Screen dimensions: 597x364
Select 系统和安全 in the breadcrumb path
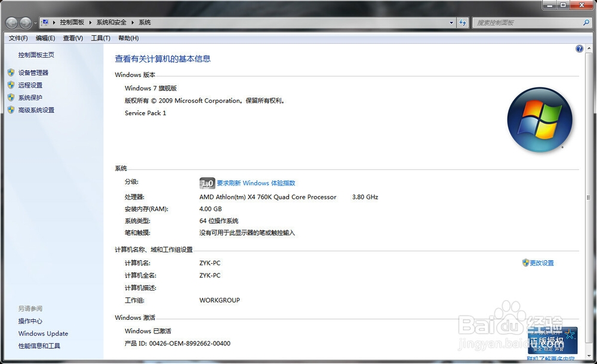pyautogui.click(x=111, y=23)
